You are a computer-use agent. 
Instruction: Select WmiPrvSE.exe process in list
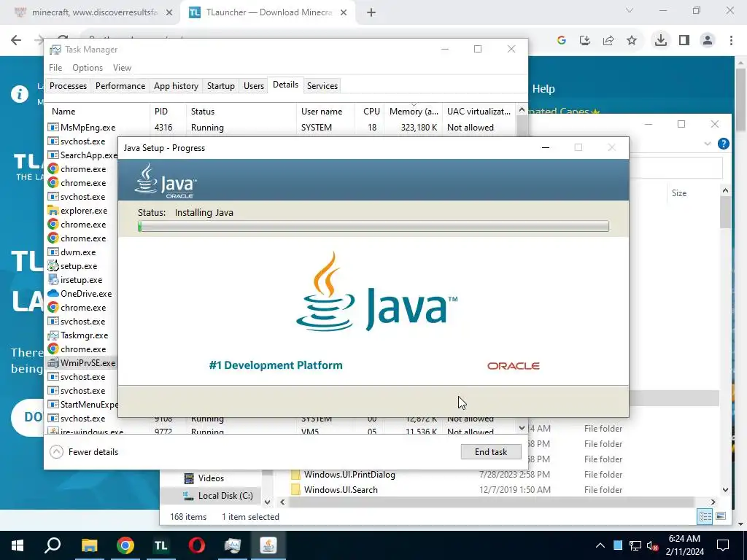pyautogui.click(x=82, y=363)
